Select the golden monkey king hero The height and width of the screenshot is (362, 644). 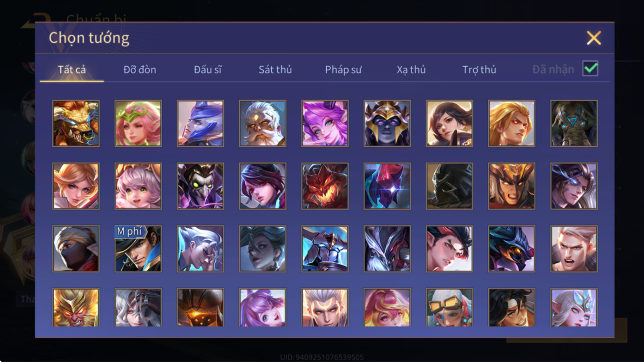76,307
